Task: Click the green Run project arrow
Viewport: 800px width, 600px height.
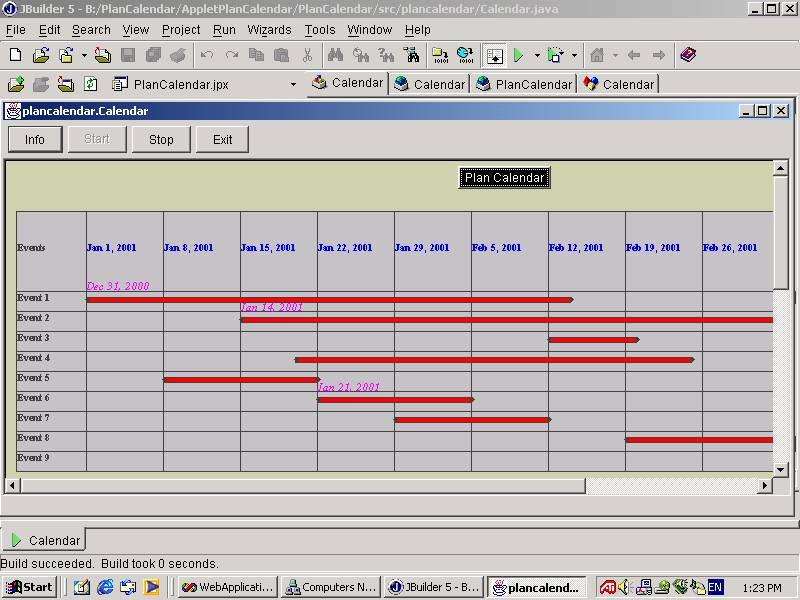Action: [518, 56]
